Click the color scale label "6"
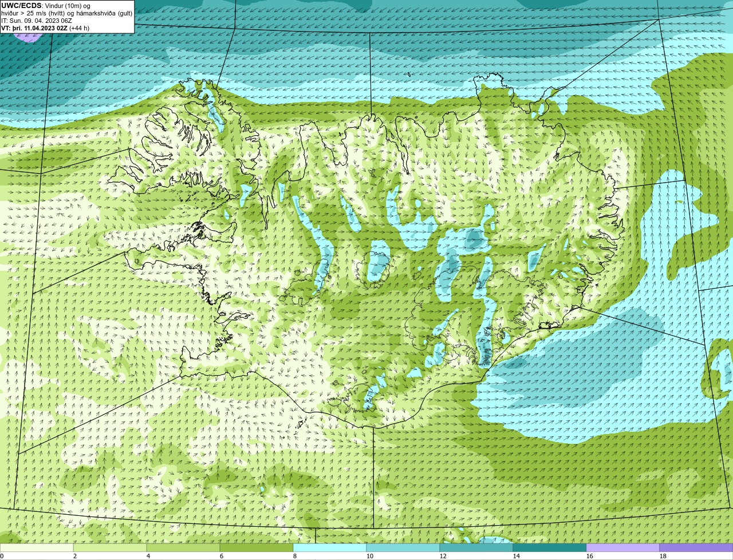This screenshot has width=733, height=560. pos(222,556)
